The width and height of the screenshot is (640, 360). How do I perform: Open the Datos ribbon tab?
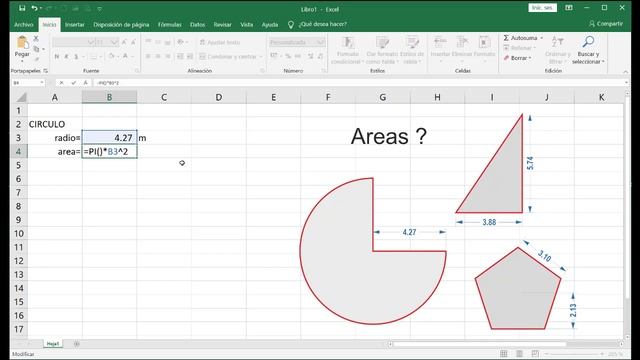pyautogui.click(x=198, y=24)
